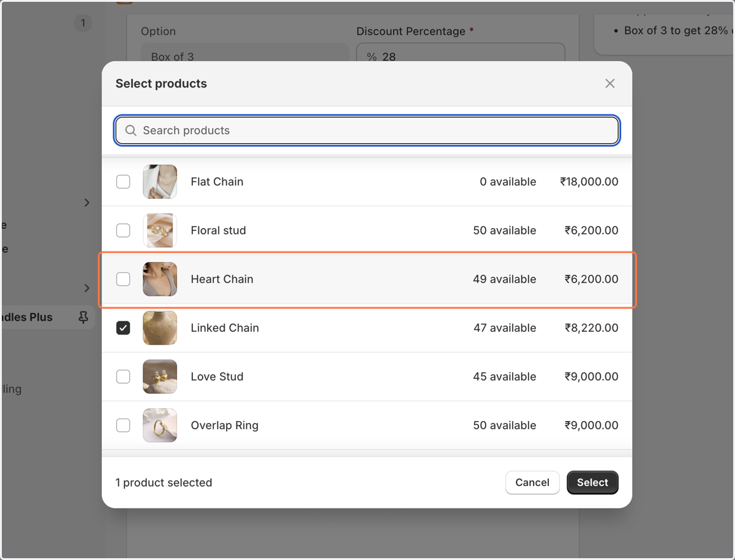The image size is (735, 560).
Task: Click the search magnifier icon
Action: pyautogui.click(x=130, y=130)
